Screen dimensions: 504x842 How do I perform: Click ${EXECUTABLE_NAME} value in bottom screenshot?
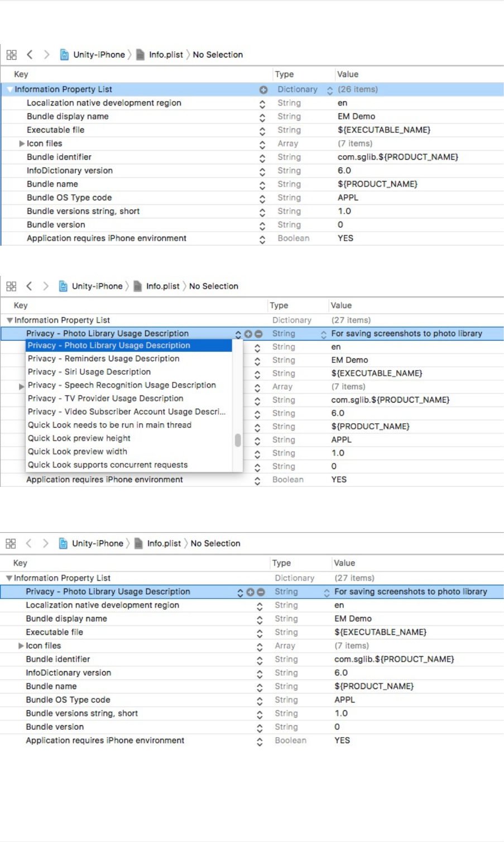tap(381, 633)
